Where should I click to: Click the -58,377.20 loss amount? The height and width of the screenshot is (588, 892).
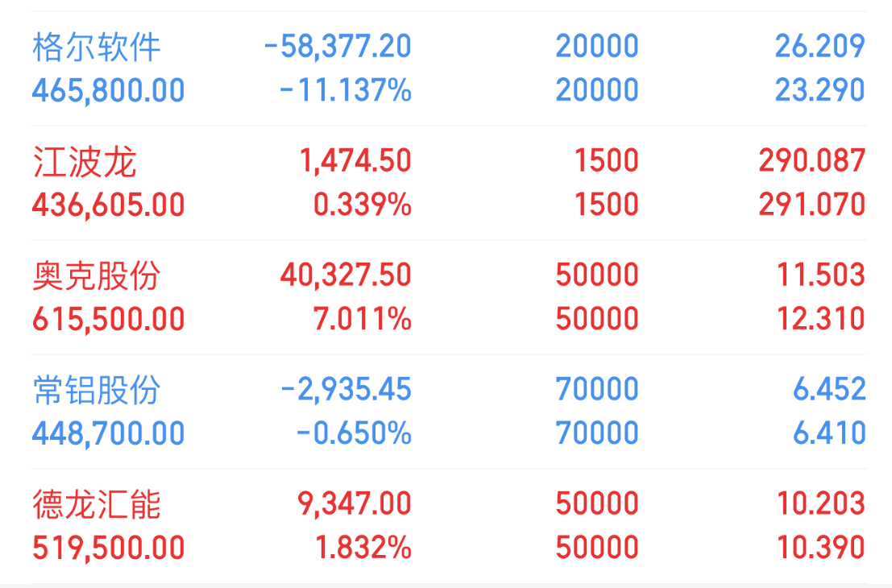point(338,47)
